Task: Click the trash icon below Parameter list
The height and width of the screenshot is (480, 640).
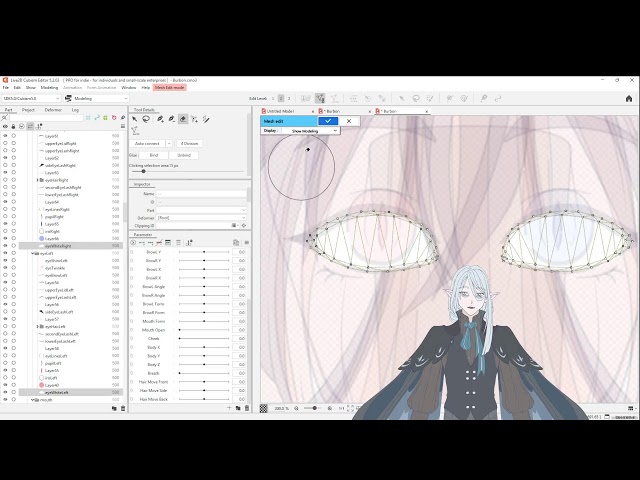Action: 247,408
